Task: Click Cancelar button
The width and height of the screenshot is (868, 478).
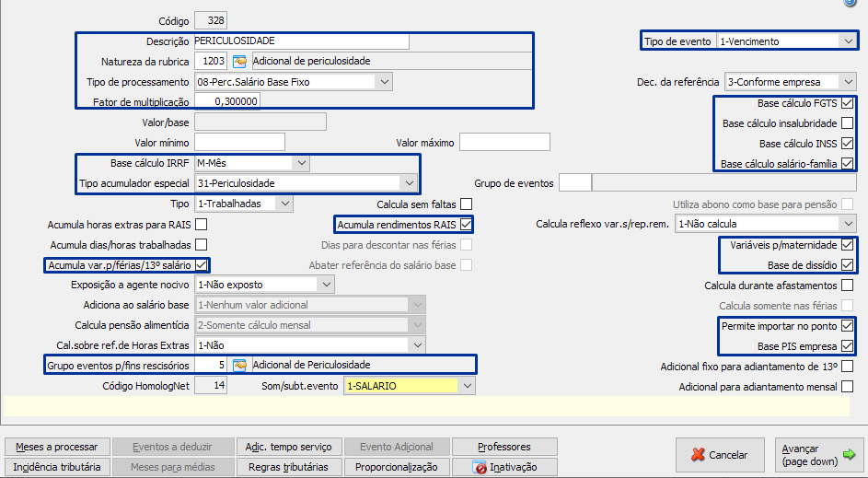Action: tap(720, 455)
